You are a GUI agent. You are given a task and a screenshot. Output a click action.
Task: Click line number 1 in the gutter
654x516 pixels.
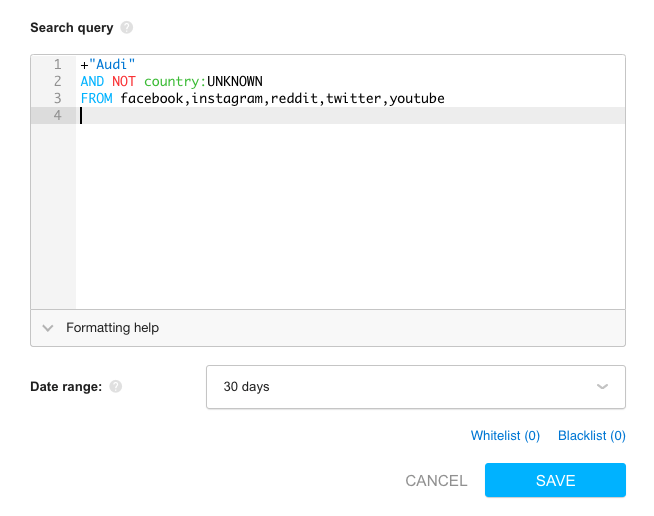pos(57,65)
